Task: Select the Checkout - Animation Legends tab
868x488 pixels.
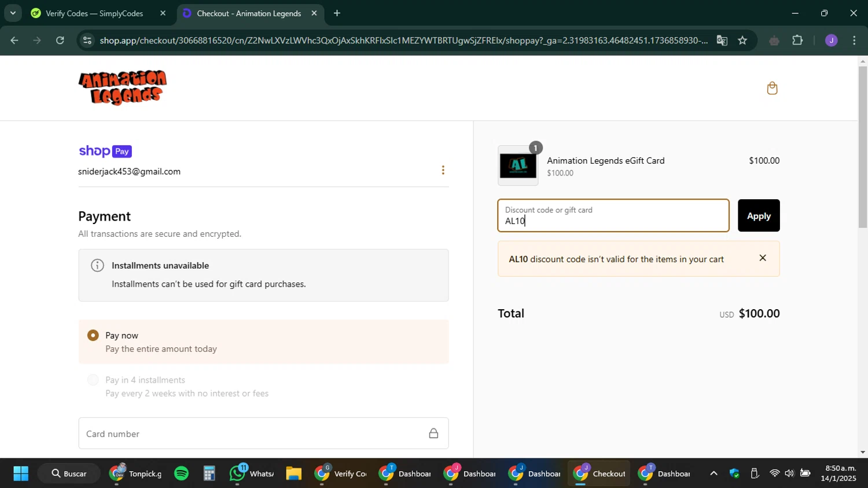Action: point(249,13)
